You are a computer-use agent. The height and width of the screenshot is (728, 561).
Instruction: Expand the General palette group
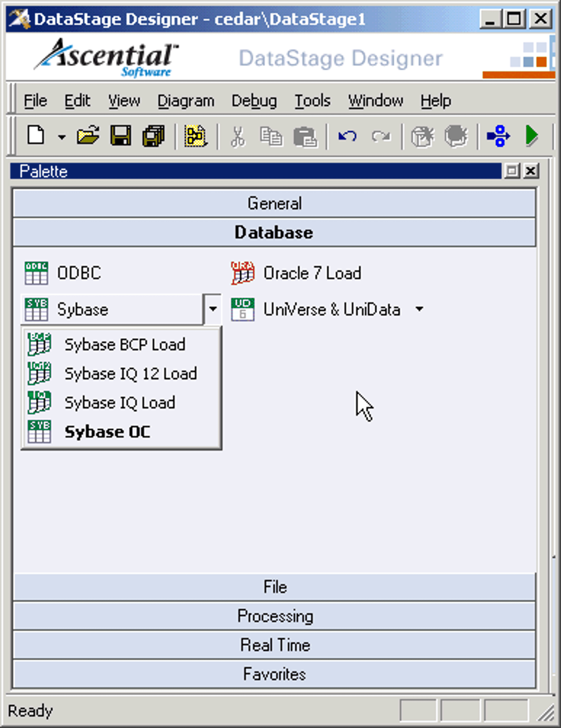(x=275, y=203)
